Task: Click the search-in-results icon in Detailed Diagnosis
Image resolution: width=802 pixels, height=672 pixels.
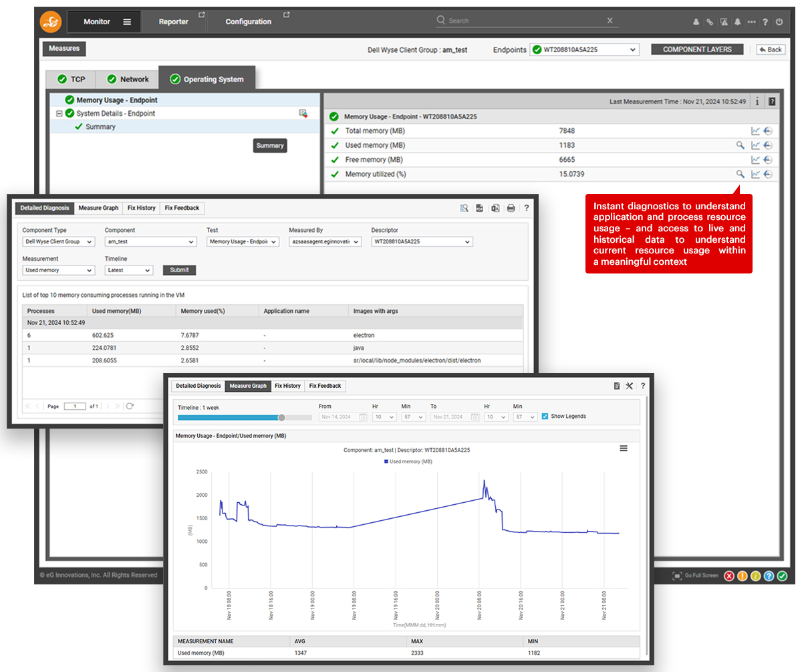Action: coord(464,209)
